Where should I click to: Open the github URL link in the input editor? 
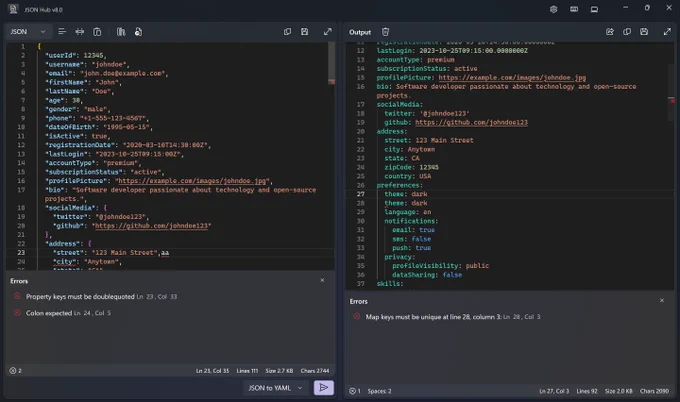[x=151, y=226]
